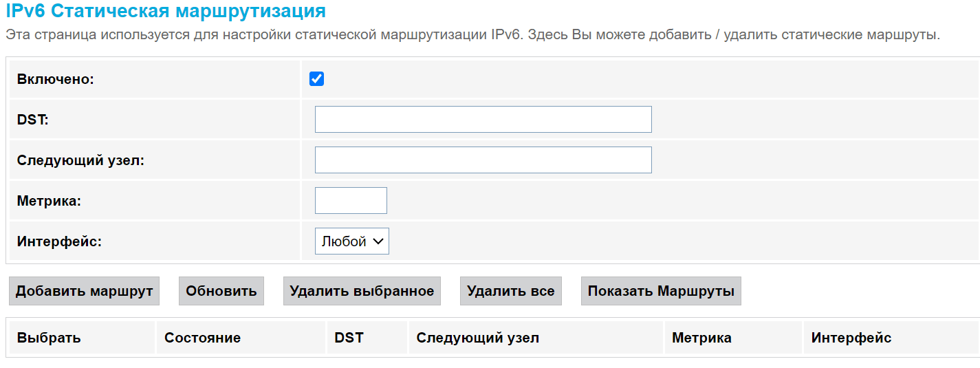Click the Включено: form label
The width and height of the screenshot is (980, 368).
click(55, 79)
